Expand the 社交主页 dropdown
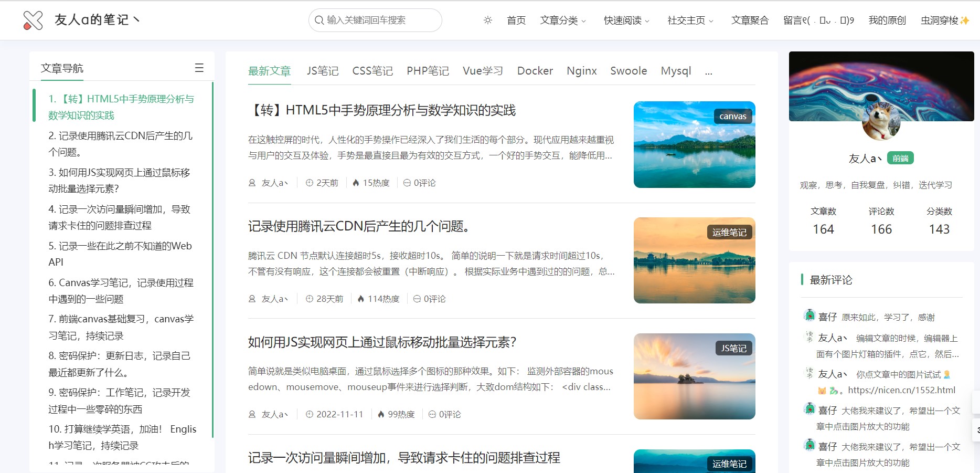 (x=688, y=20)
